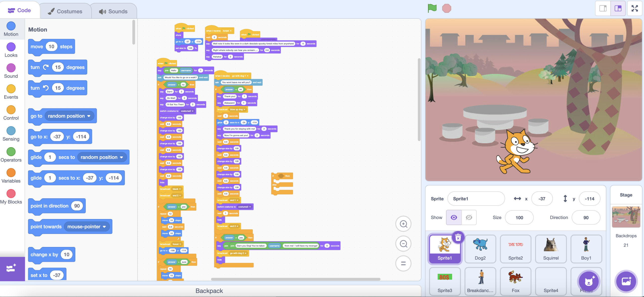This screenshot has width=644, height=297.
Task: Select the Boy1 sprite
Action: [x=586, y=249]
